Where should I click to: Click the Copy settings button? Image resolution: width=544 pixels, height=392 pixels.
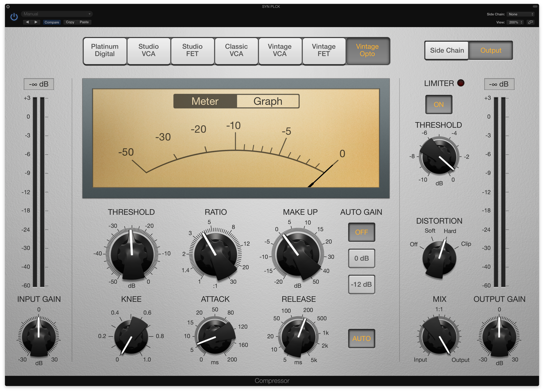tap(70, 22)
